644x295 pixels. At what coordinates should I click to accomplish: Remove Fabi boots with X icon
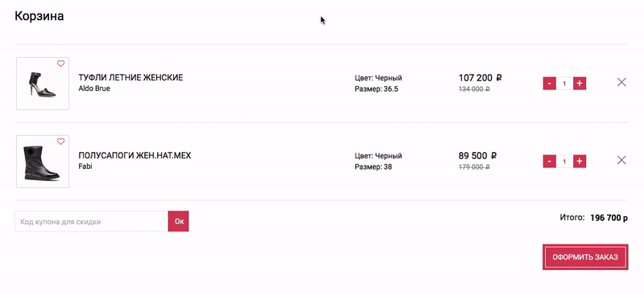[621, 160]
